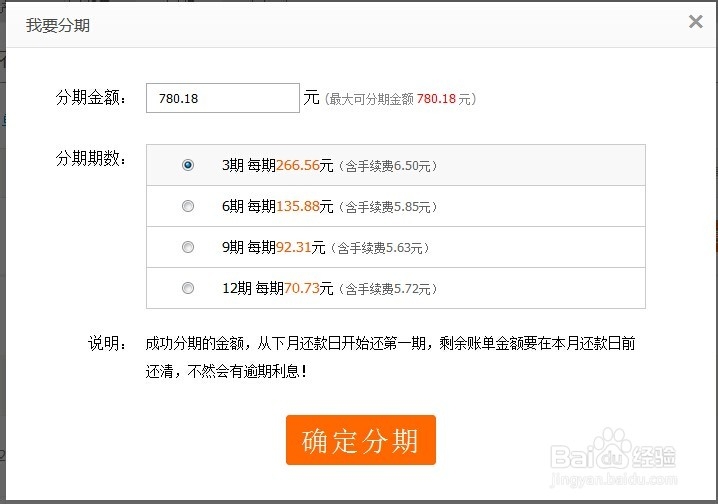Click the row text 9期 每期92.31元
The width and height of the screenshot is (718, 504).
pyautogui.click(x=273, y=248)
